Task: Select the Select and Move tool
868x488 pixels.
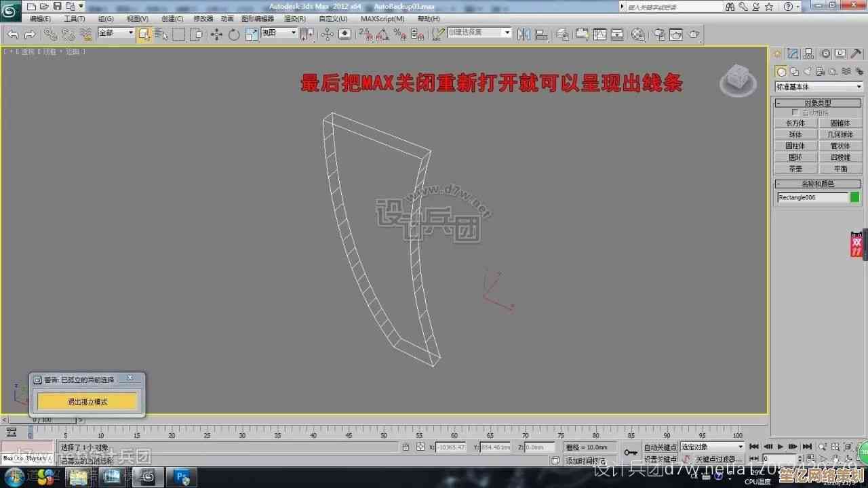Action: click(x=216, y=34)
